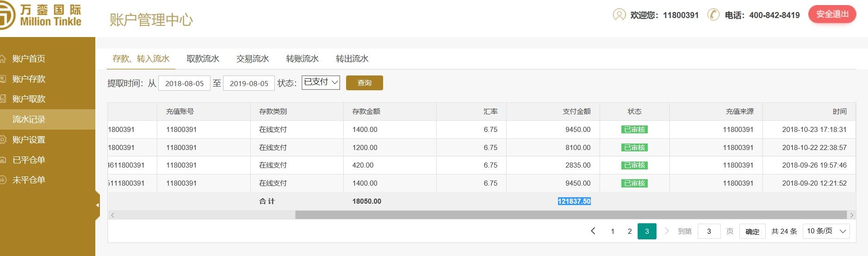Click the phone icon beside hotline number

point(713,15)
